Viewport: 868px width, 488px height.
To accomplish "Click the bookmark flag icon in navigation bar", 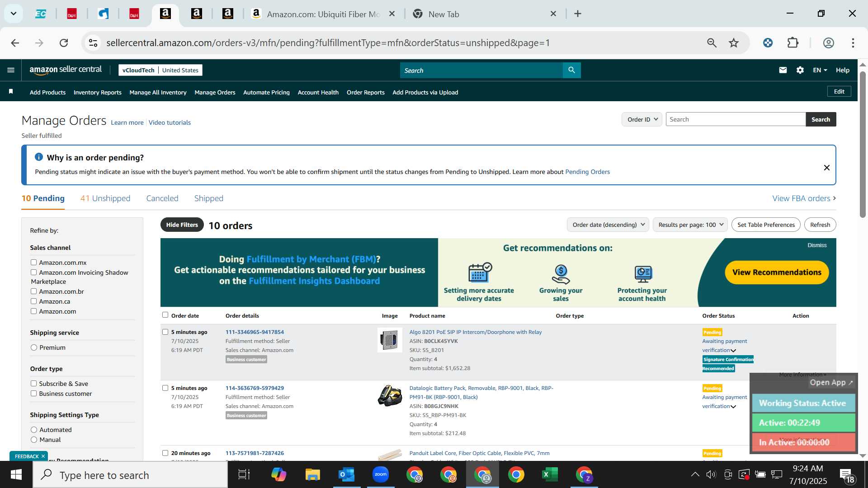I will click(11, 92).
